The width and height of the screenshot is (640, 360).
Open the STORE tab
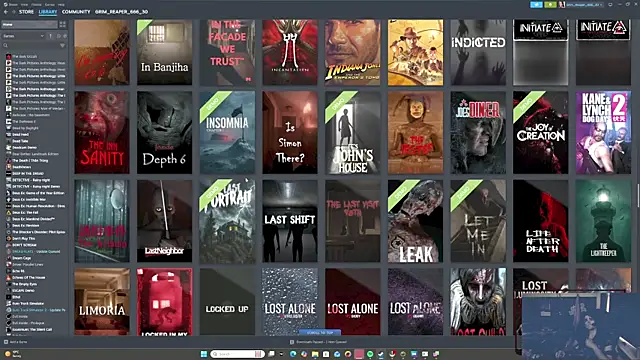[x=26, y=12]
